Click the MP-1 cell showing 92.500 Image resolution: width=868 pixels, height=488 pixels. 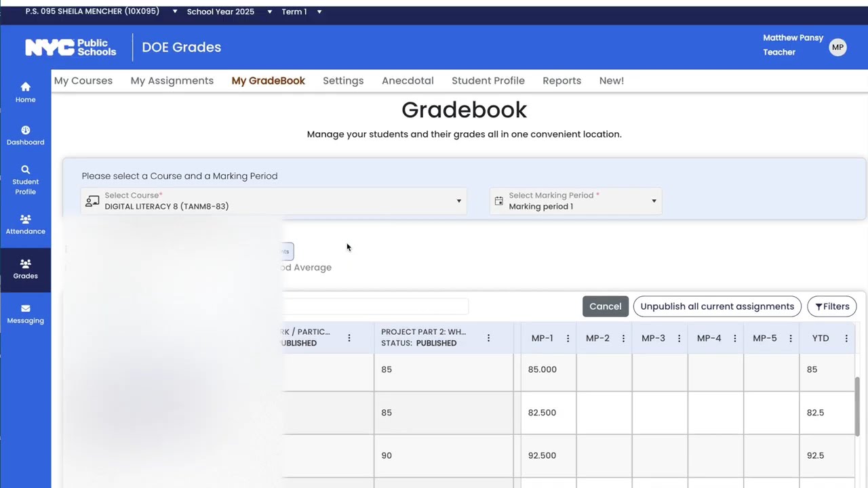pyautogui.click(x=549, y=455)
